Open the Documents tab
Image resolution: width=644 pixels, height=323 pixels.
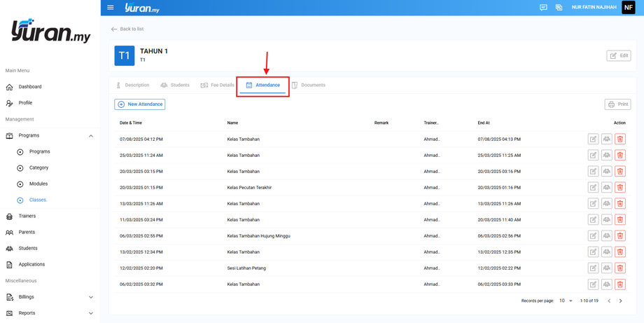308,85
